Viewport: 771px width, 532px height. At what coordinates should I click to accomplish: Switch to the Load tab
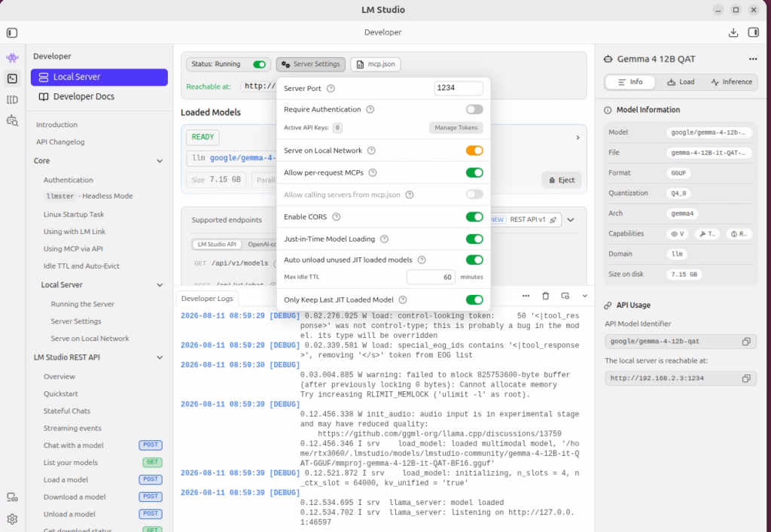coord(681,82)
